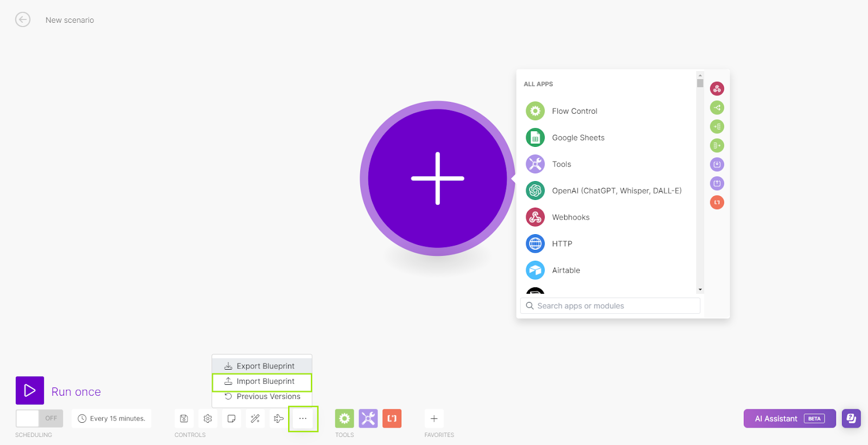868x445 pixels.
Task: Click the Run once play button
Action: click(x=30, y=390)
